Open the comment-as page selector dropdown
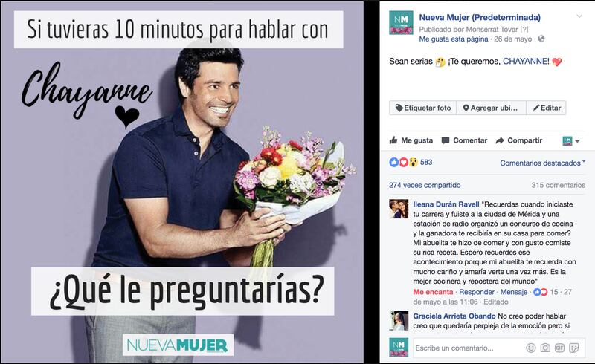595x364 pixels. point(571,140)
